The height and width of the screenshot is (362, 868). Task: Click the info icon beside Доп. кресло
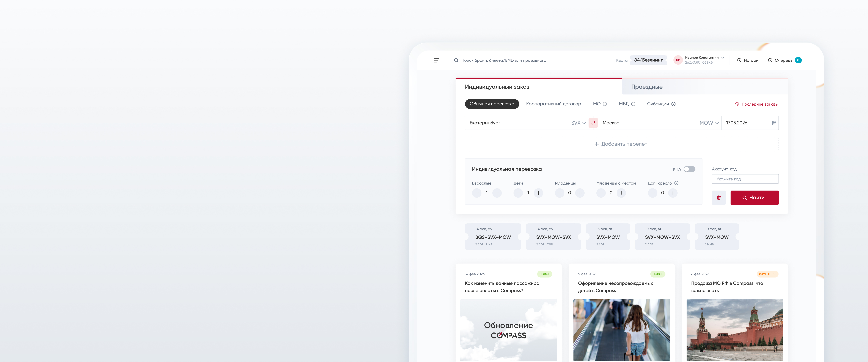click(676, 183)
